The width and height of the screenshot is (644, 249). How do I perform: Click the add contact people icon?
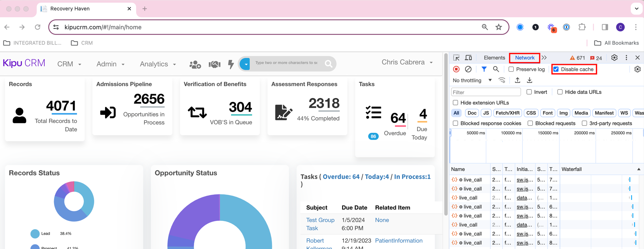pyautogui.click(x=195, y=64)
